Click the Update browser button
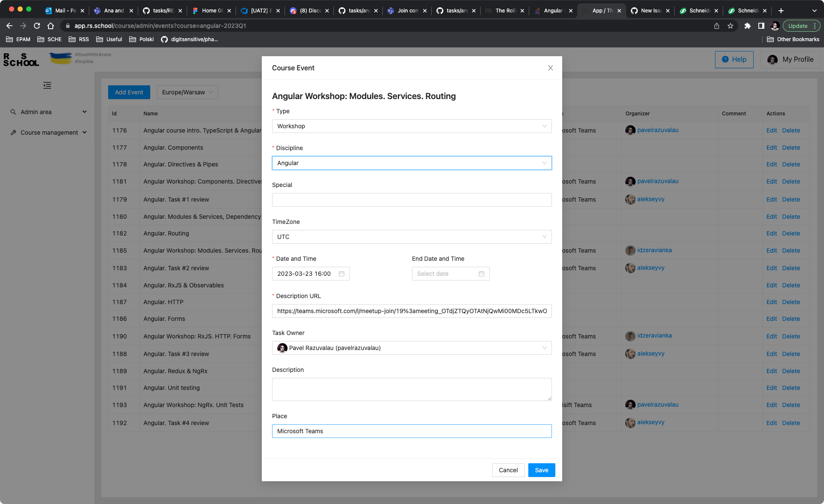The height and width of the screenshot is (504, 824). 801,26
